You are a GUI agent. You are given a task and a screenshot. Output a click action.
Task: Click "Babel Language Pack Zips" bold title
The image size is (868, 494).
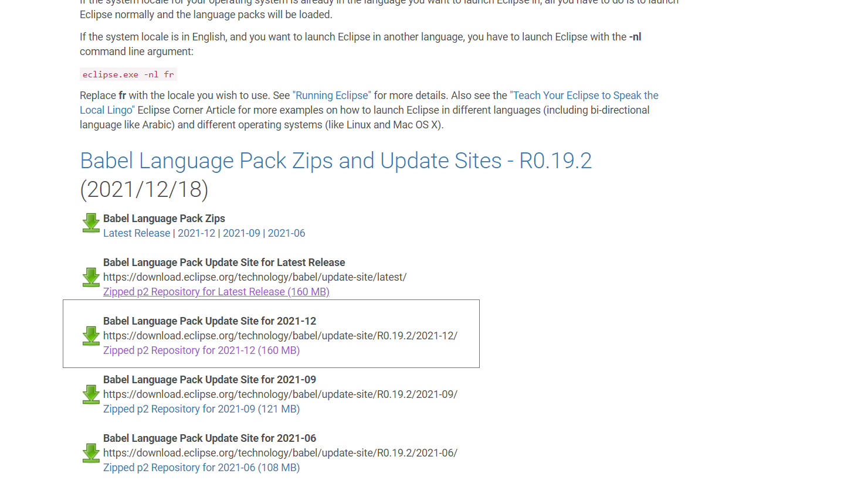164,219
